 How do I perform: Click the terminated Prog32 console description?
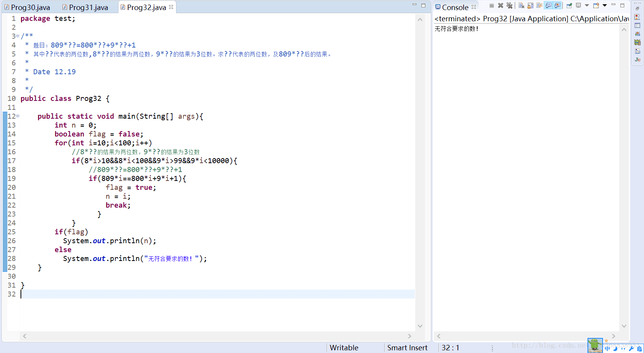pos(531,19)
